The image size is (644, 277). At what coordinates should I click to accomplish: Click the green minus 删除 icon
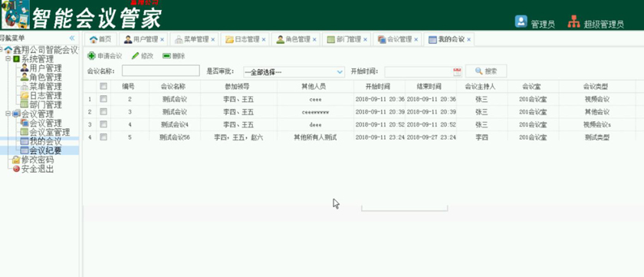coord(166,56)
